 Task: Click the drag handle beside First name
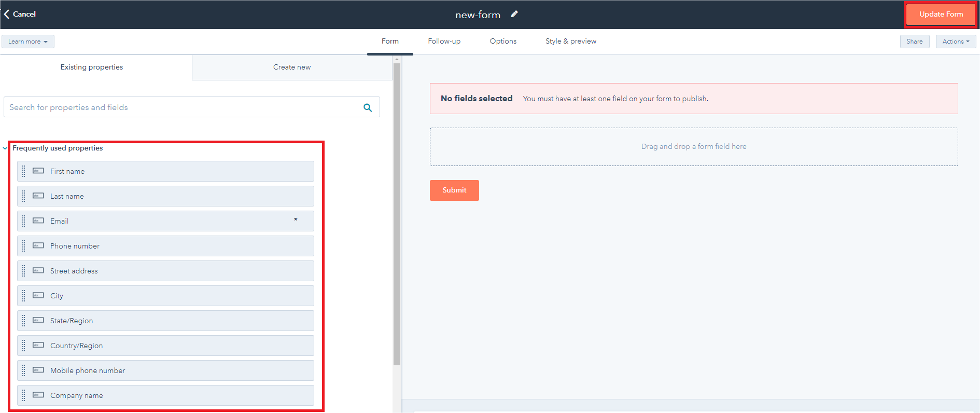23,171
